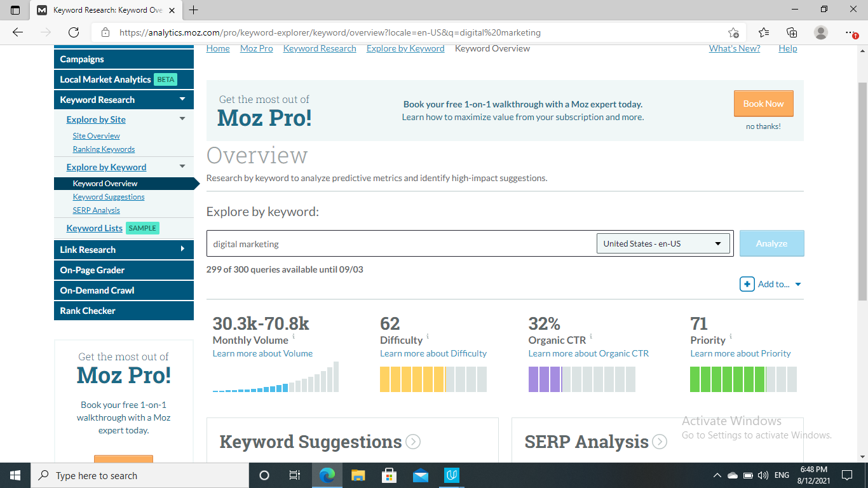Open SERP Analysis sidebar link
This screenshot has height=488, width=868.
click(x=96, y=210)
